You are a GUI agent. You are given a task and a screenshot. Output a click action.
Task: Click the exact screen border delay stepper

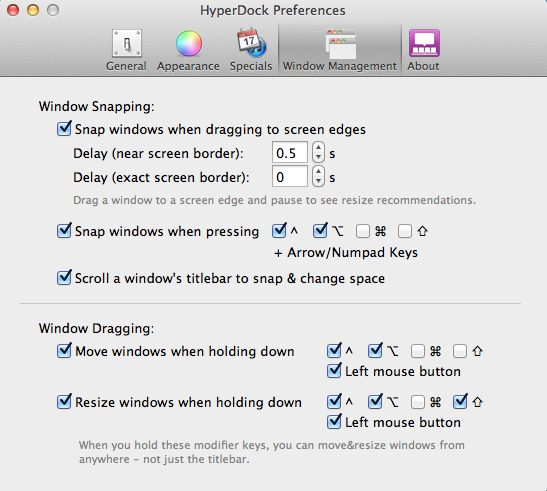[318, 176]
